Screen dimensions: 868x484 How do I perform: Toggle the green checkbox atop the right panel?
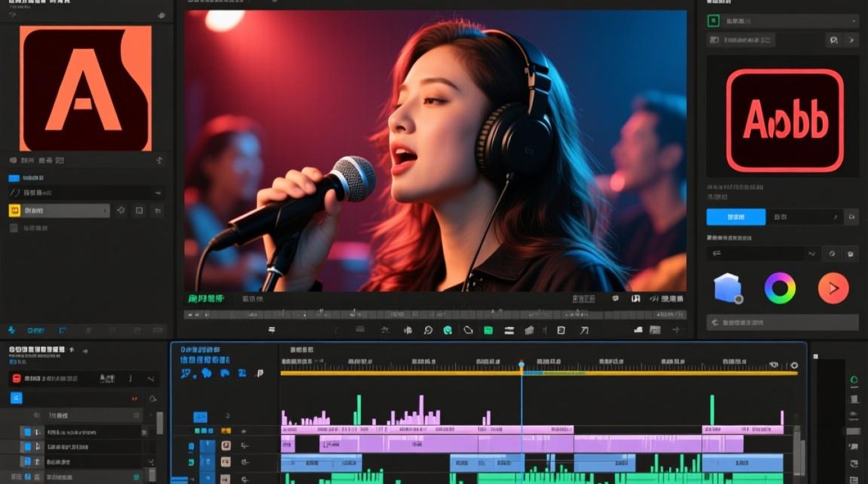[714, 21]
